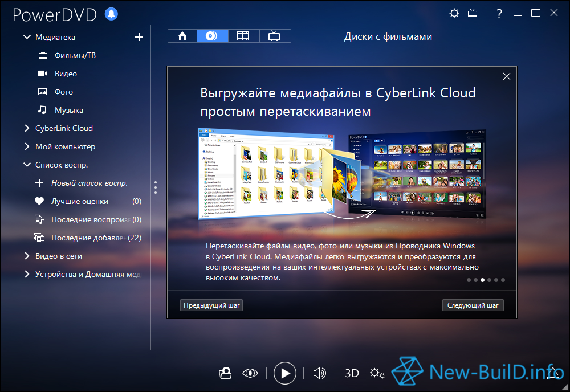Expand Устройства и Домашняя медиа section
This screenshot has height=392, width=570.
coord(27,274)
